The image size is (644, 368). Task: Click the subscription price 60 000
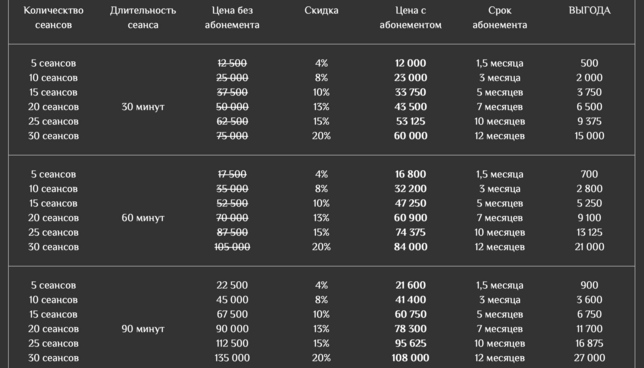point(410,136)
